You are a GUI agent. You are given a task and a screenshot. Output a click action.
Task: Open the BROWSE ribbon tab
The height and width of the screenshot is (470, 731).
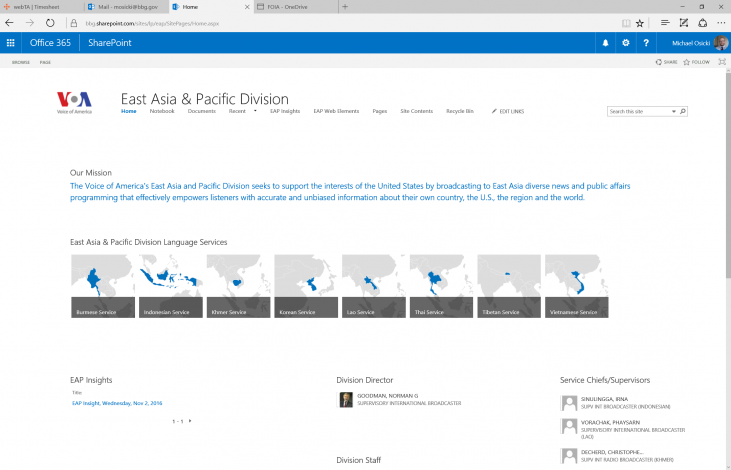point(20,62)
